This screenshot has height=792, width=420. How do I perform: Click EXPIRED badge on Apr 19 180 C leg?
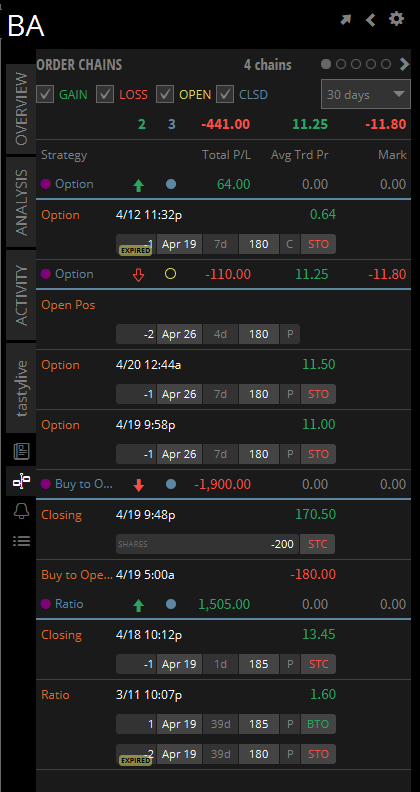135,250
